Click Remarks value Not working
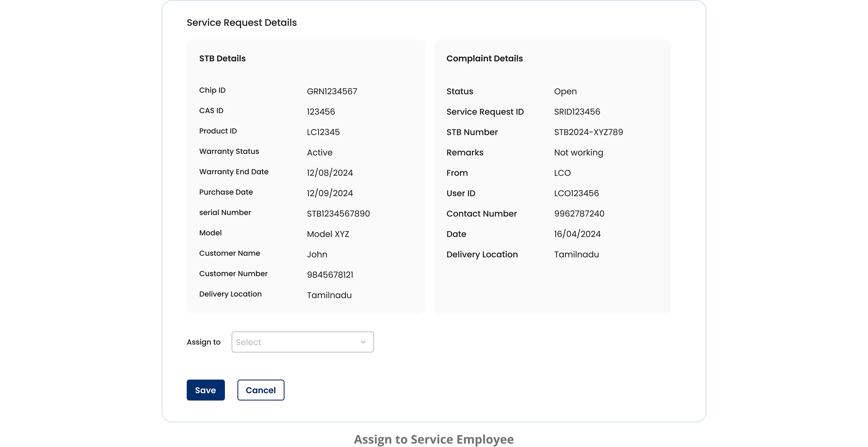Viewport: 868px width, 447px height. (x=579, y=152)
